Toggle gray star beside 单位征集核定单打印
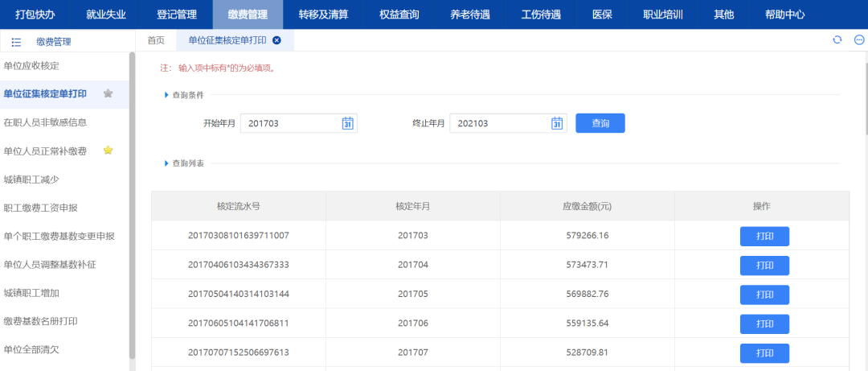The height and width of the screenshot is (371, 868). pos(108,93)
